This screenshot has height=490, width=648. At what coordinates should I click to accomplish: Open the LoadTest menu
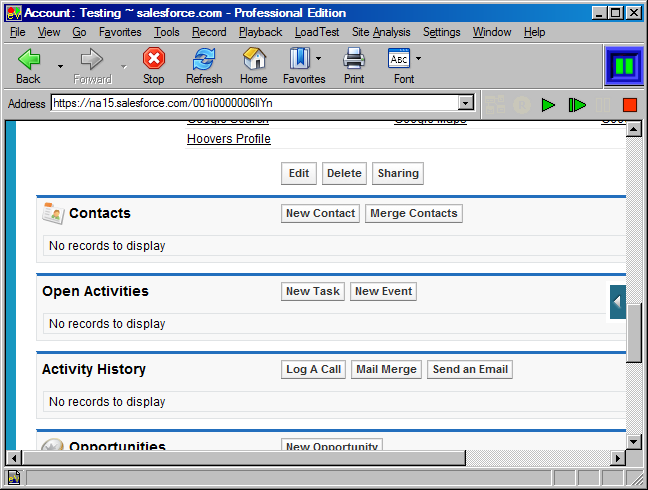coord(317,32)
